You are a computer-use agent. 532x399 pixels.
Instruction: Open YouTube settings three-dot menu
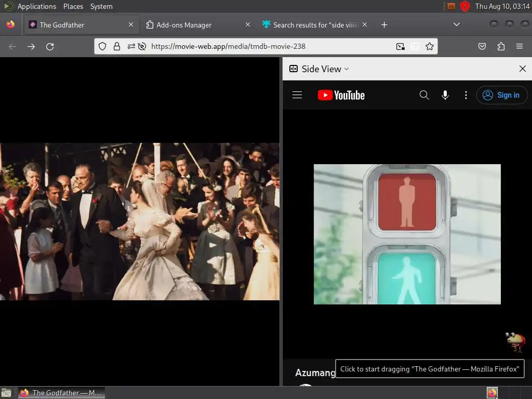pos(466,95)
